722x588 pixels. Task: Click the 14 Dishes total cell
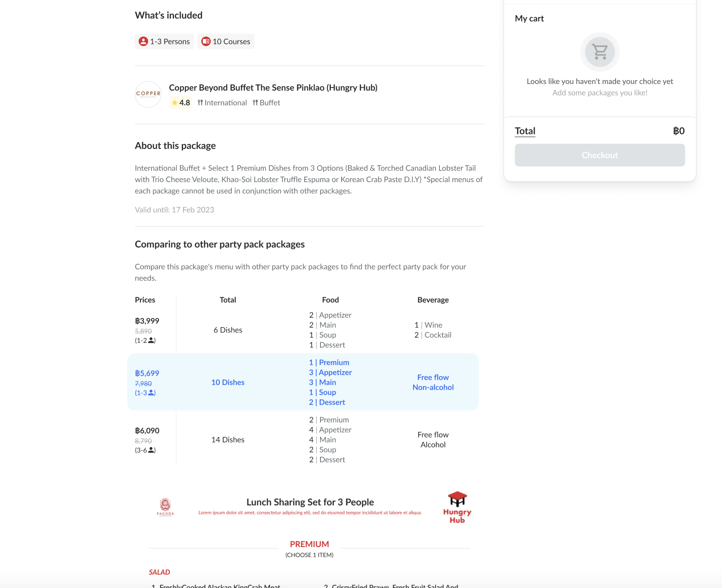(227, 439)
